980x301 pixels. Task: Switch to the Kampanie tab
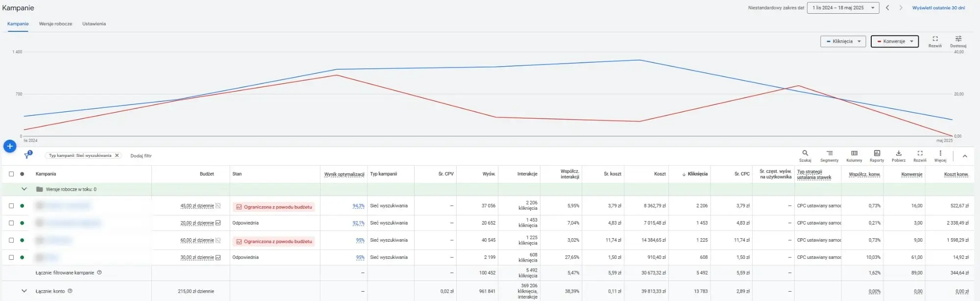tap(18, 24)
